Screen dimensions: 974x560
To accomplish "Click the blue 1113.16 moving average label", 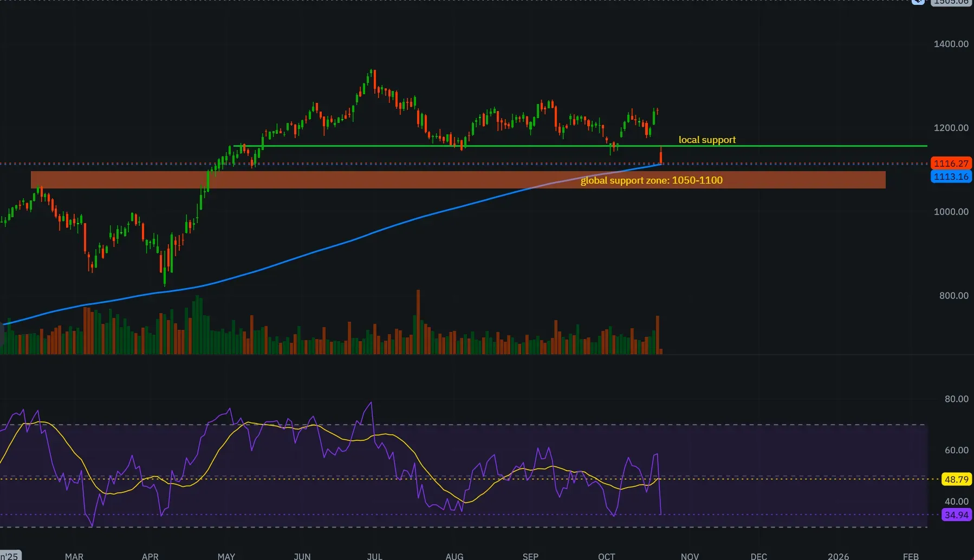I will coord(951,177).
